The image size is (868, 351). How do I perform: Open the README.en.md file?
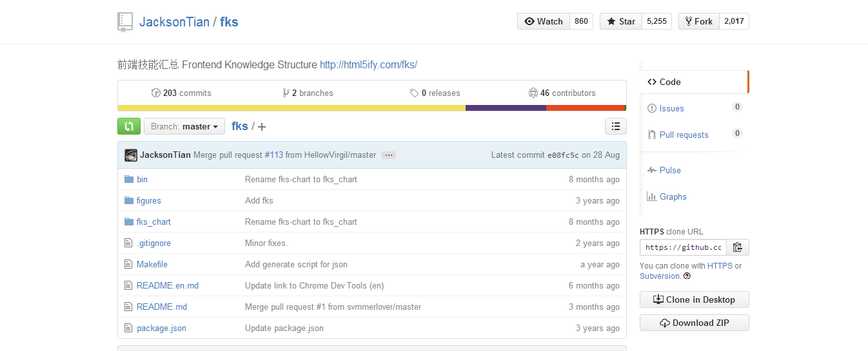(x=168, y=285)
